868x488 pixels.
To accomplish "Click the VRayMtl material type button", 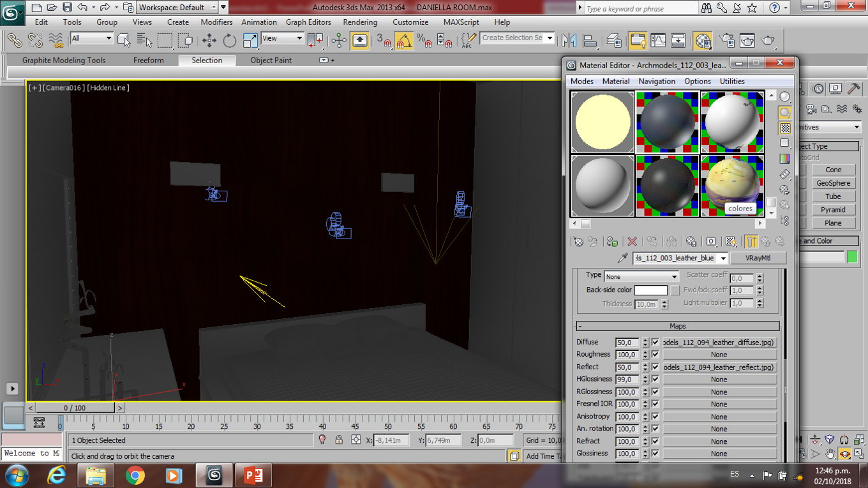I will pyautogui.click(x=758, y=258).
